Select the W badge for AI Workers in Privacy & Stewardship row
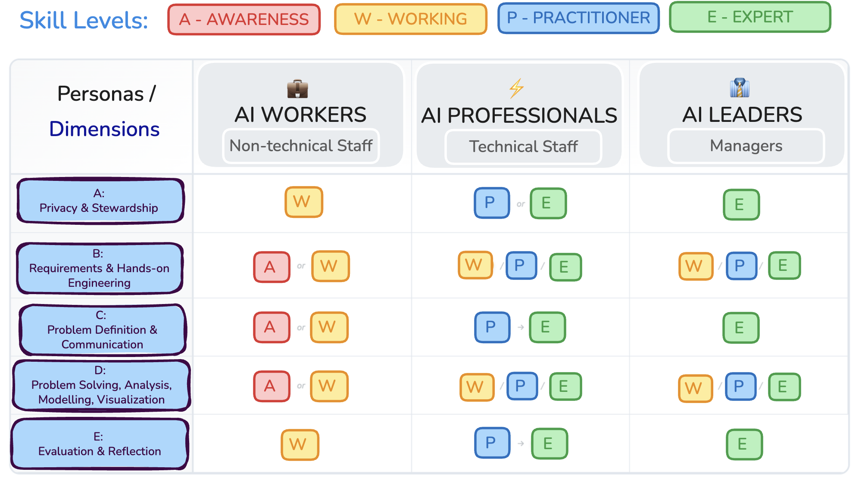Viewport: 868px width, 478px height. (x=303, y=202)
